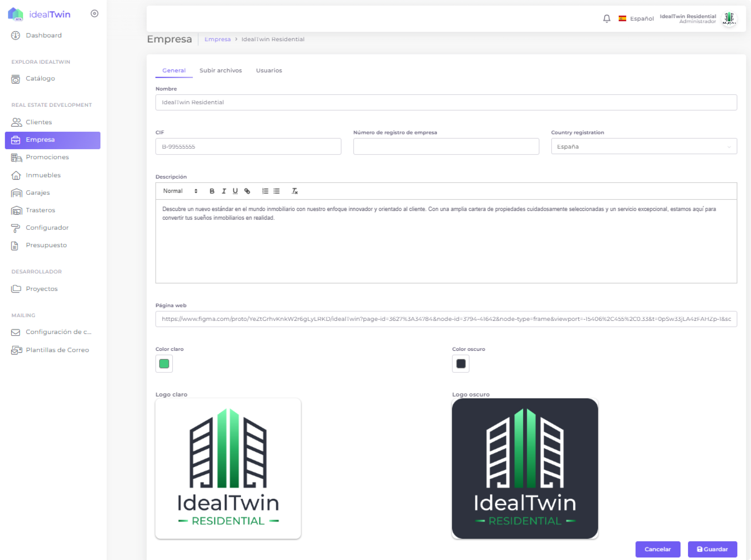Click the bullet list icon
Screen dimensions: 751x560
(277, 191)
